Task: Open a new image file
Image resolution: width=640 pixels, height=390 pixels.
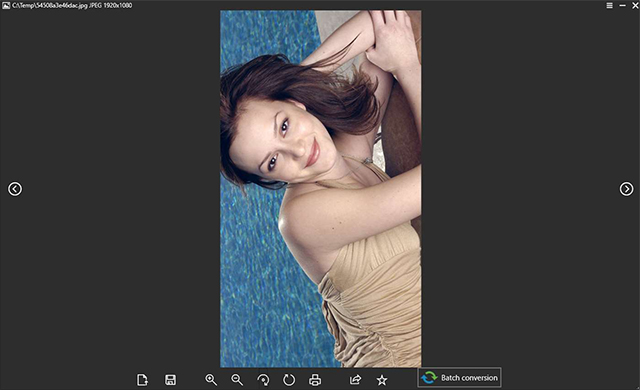Action: [x=142, y=380]
